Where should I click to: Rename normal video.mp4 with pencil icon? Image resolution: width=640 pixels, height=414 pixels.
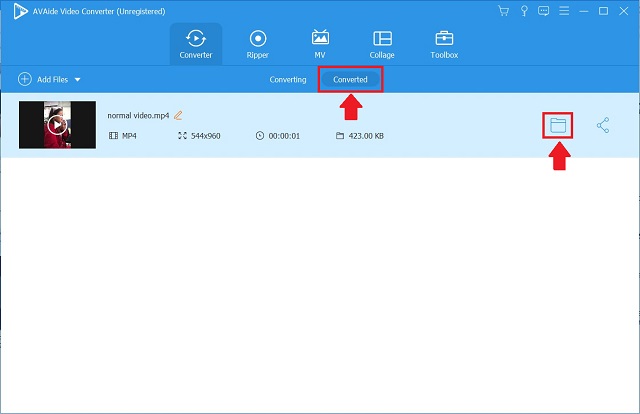tap(178, 116)
